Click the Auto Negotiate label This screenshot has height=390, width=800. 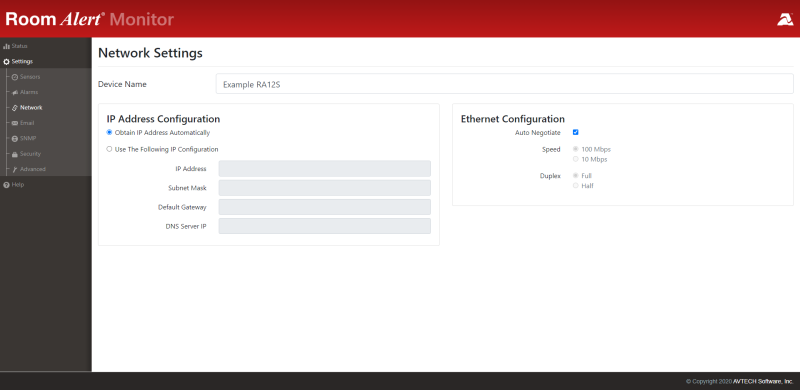click(x=538, y=133)
